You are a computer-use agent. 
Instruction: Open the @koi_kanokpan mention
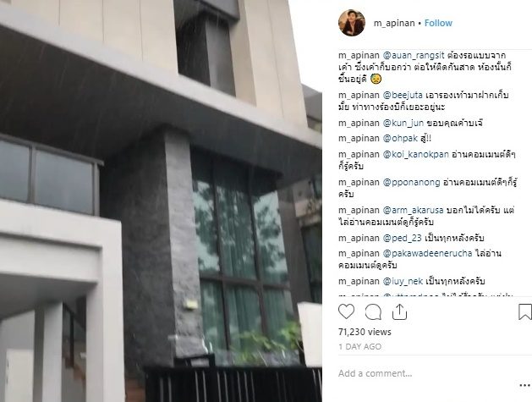416,155
